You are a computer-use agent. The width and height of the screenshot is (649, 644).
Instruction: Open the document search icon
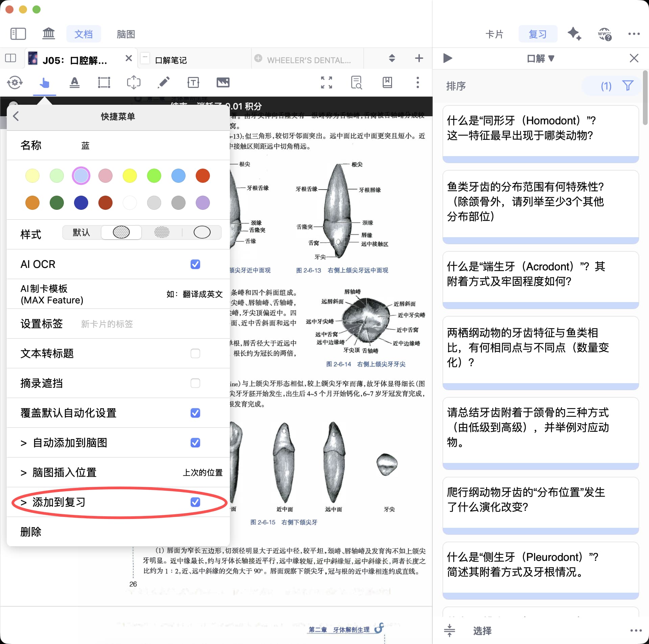point(356,82)
